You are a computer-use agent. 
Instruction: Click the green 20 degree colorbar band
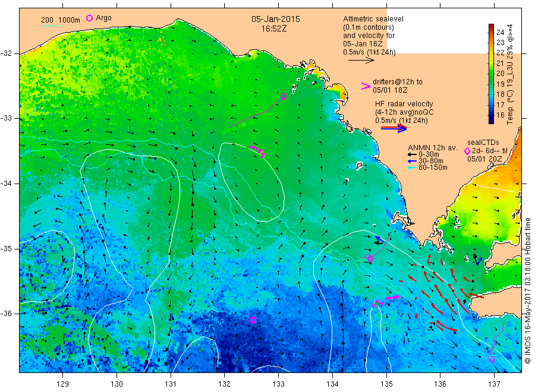pos(492,74)
